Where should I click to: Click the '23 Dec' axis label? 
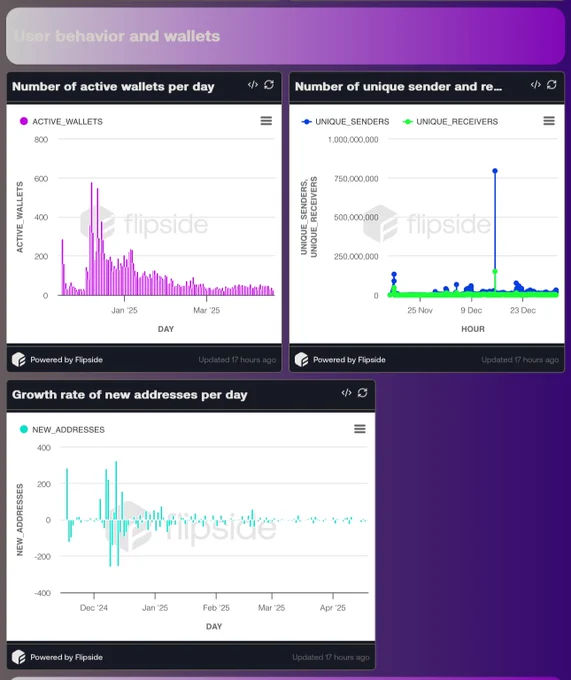click(x=523, y=310)
